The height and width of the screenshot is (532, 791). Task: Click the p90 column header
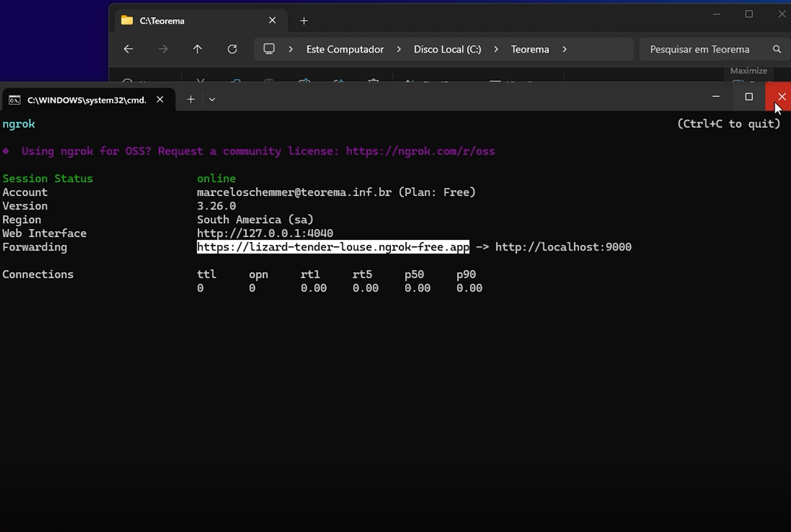tap(466, 274)
